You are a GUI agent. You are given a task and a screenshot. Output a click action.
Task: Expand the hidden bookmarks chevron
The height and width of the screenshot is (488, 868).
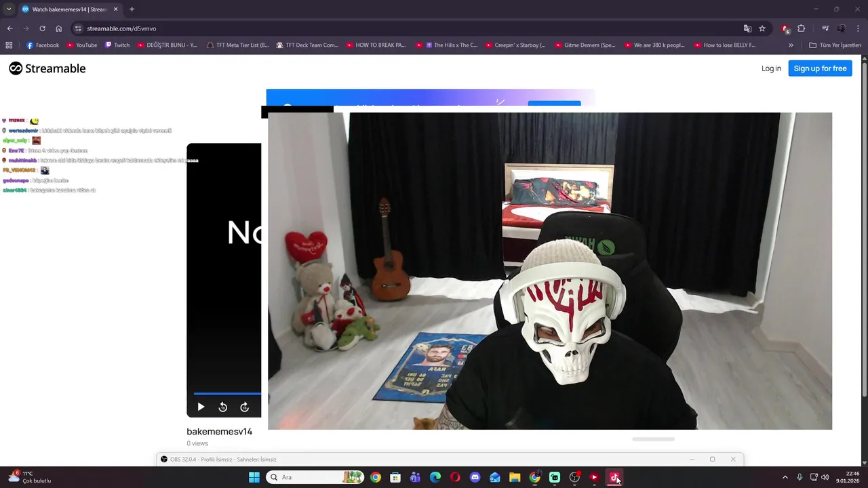(x=791, y=45)
